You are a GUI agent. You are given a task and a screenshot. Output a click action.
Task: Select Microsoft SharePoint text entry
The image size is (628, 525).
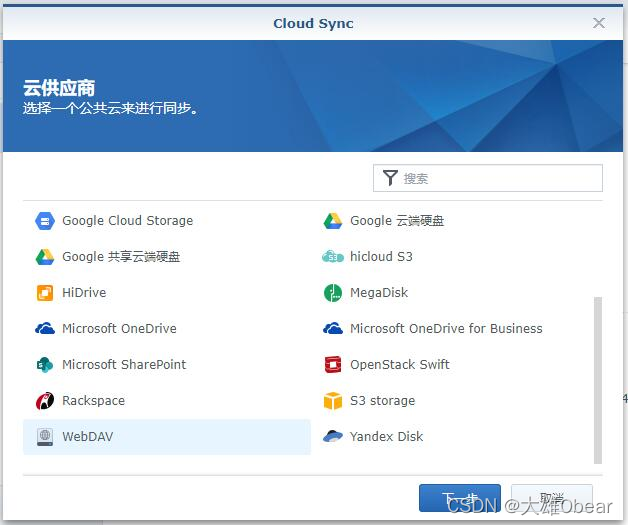[x=124, y=365]
